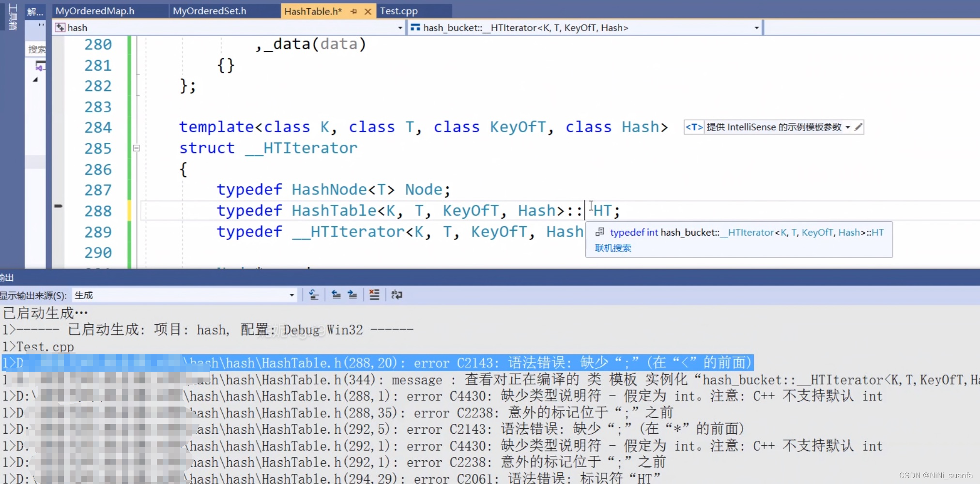Screen dimensions: 980x484
Task: Click the error C2061 line about identifier HT
Action: pos(331,478)
